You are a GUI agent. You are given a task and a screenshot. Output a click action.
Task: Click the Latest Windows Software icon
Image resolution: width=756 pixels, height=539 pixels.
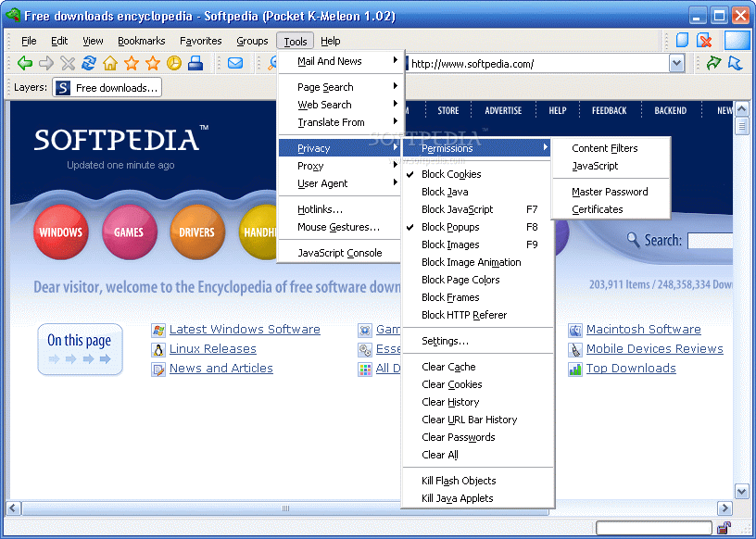point(158,331)
